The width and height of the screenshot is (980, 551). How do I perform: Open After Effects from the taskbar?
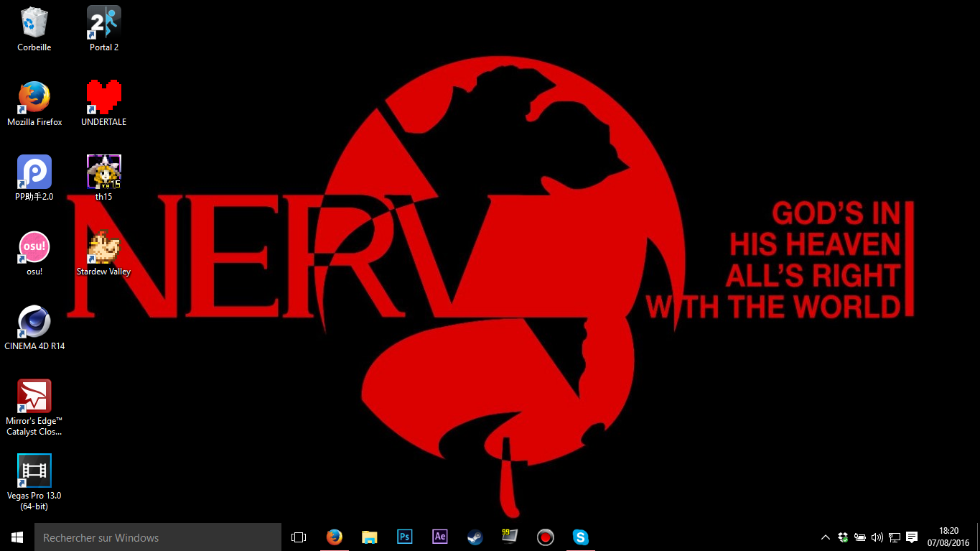440,537
